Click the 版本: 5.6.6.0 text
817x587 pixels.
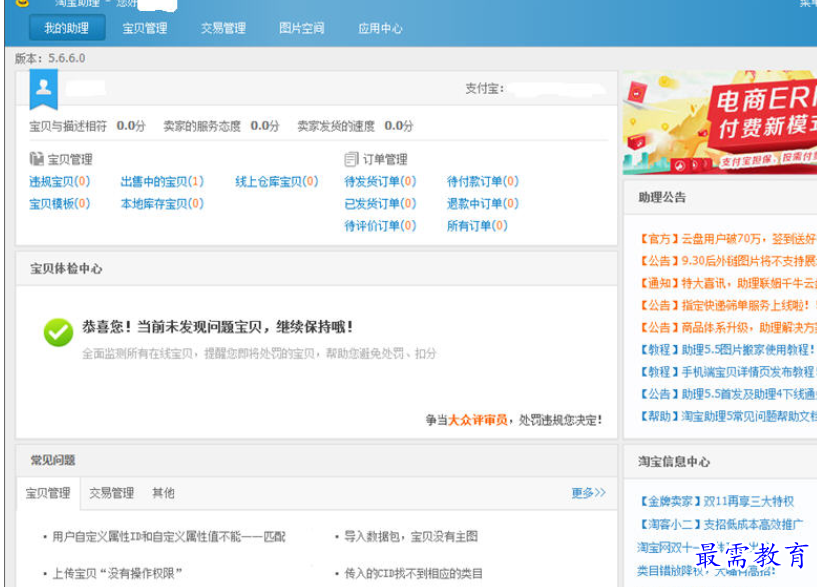(50, 58)
